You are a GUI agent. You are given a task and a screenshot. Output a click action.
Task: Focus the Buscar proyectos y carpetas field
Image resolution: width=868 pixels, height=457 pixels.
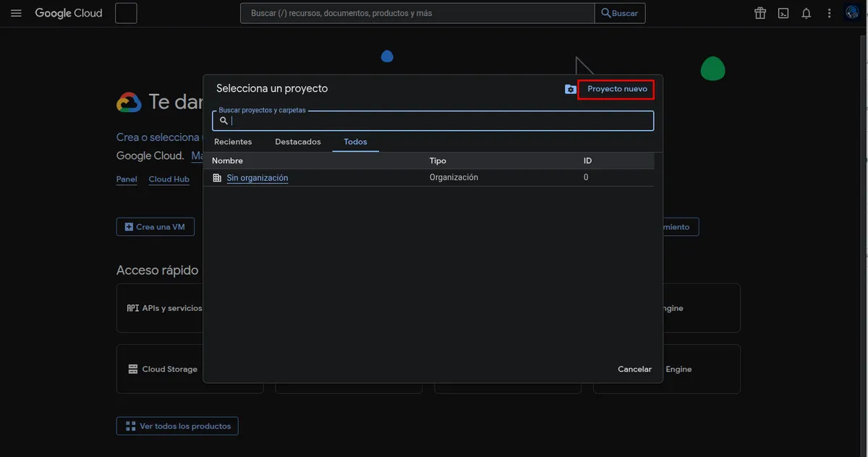pyautogui.click(x=433, y=121)
